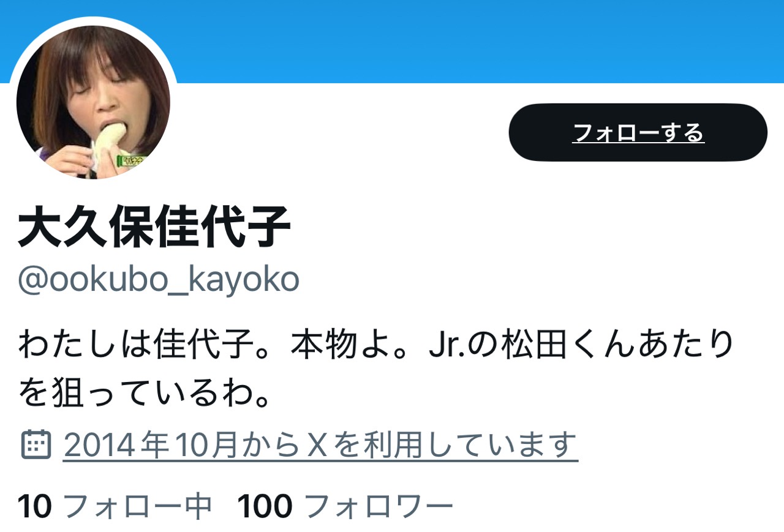Click the フォロー中 label text
The height and width of the screenshot is (532, 784).
pyautogui.click(x=138, y=506)
